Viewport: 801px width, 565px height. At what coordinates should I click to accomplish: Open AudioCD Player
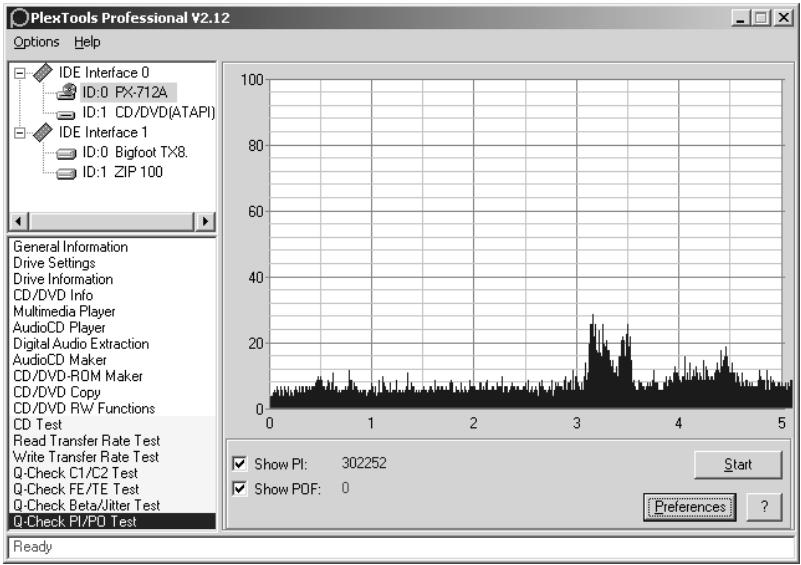[x=59, y=327]
